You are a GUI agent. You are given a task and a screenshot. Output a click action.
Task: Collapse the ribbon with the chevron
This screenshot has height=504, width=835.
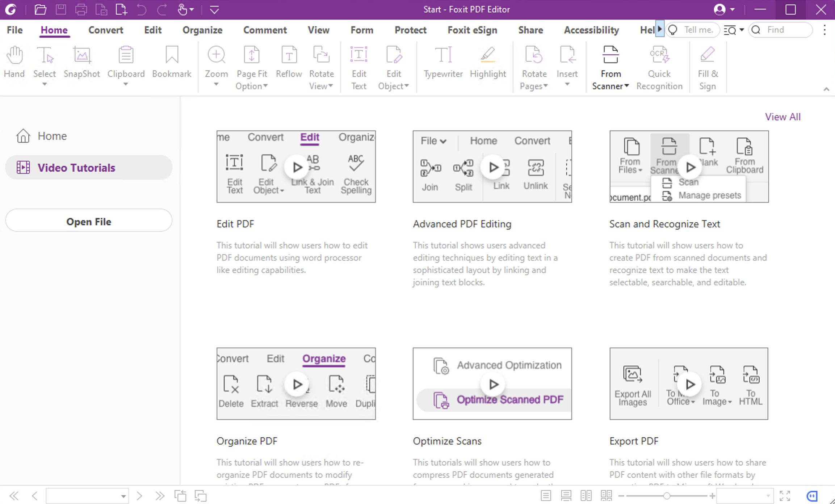826,89
